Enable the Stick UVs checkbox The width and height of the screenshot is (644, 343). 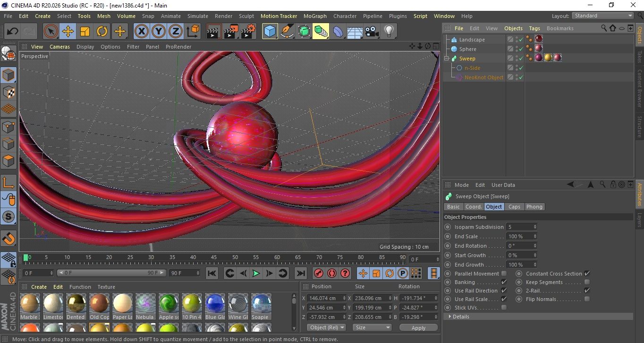click(504, 308)
